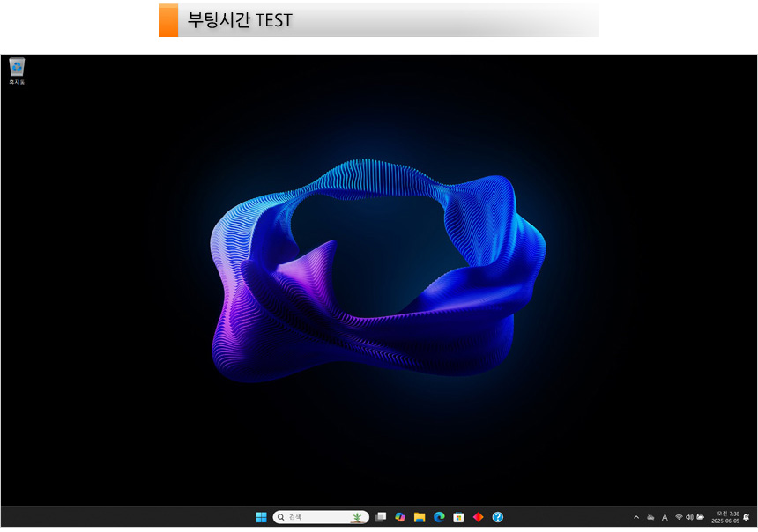Click the OneDrive cloud tray icon
This screenshot has height=532, width=758.
point(650,517)
